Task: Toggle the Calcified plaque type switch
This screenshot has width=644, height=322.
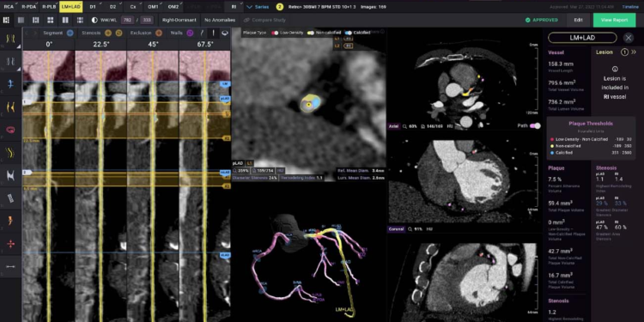Action: point(349,33)
